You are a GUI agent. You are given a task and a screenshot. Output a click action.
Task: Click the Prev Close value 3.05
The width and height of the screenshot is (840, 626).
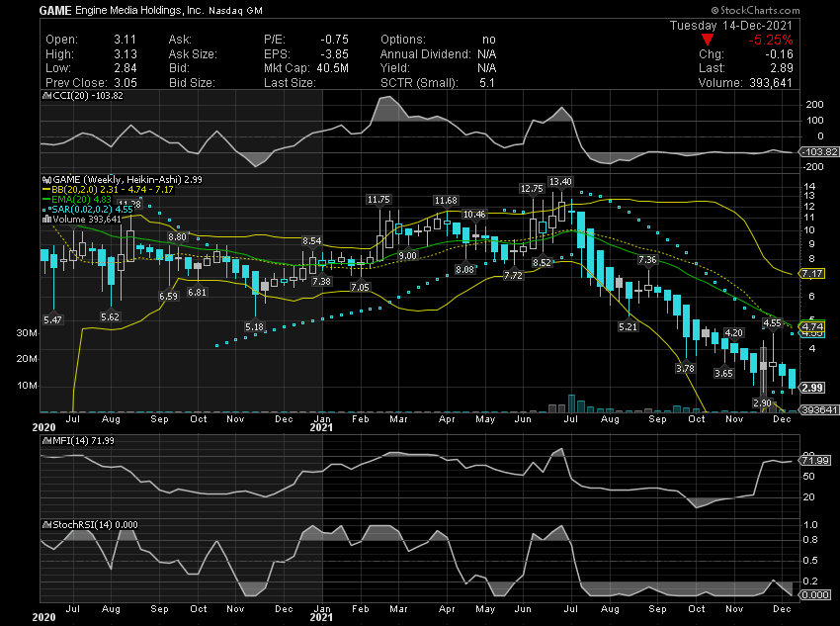126,82
